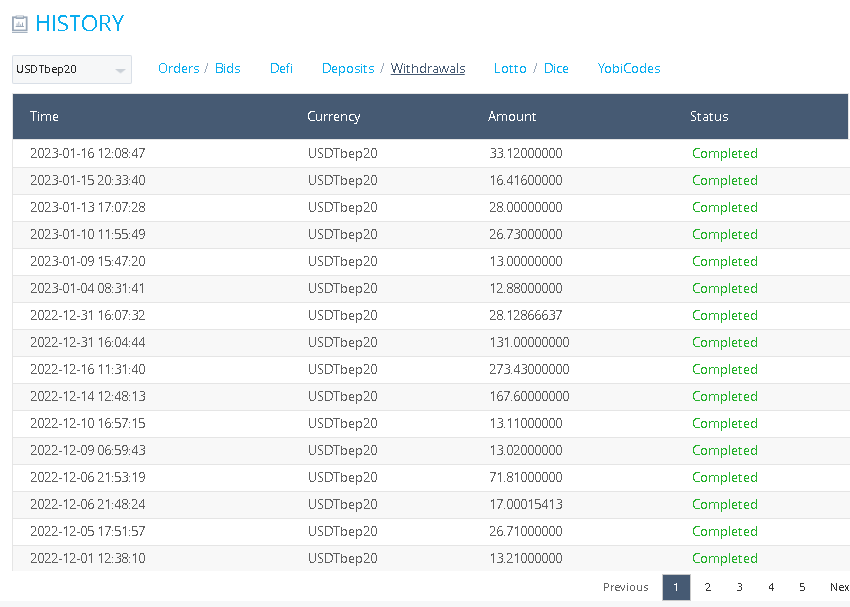Image resolution: width=850 pixels, height=607 pixels.
Task: Select the timestamp 2023-01-10 11:55:49
Action: pos(88,235)
